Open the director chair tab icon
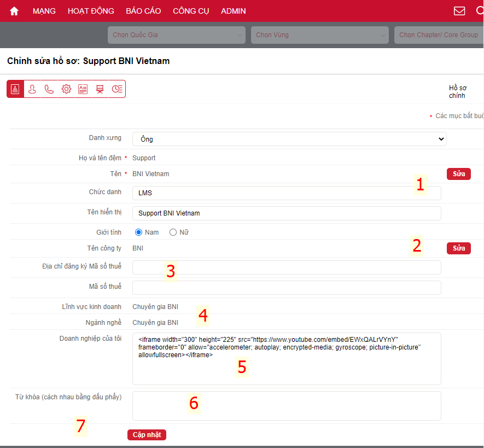484x448 pixels. (x=100, y=89)
